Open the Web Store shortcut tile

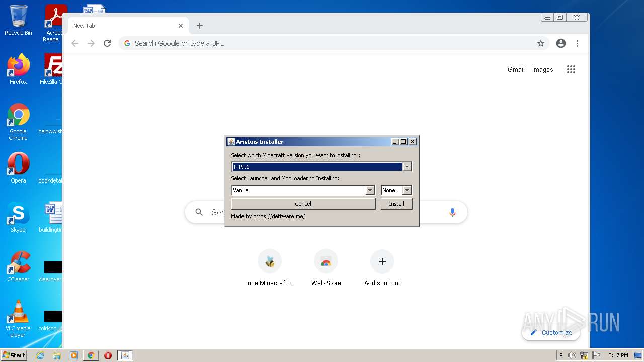click(326, 269)
